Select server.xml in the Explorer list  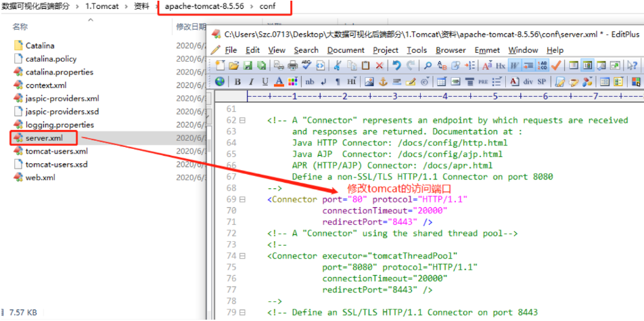tap(45, 138)
